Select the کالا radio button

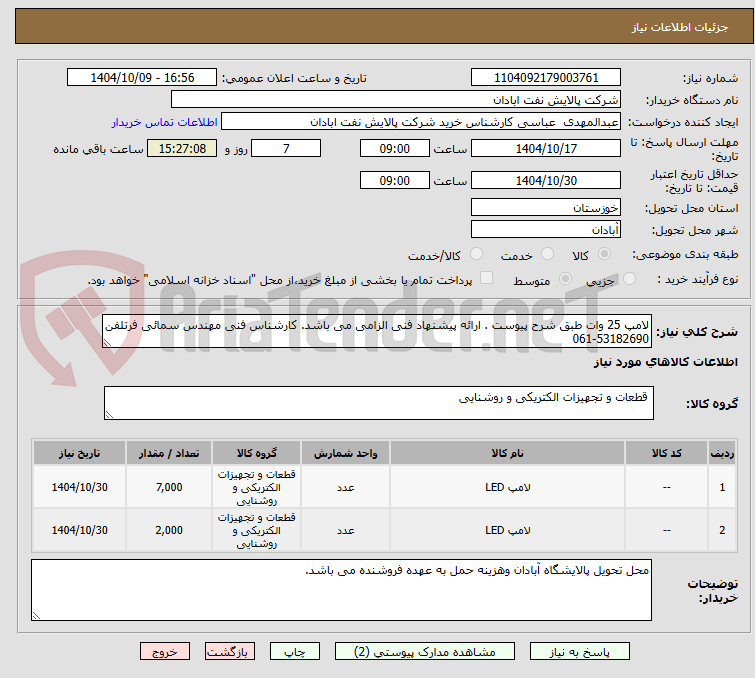coord(604,254)
